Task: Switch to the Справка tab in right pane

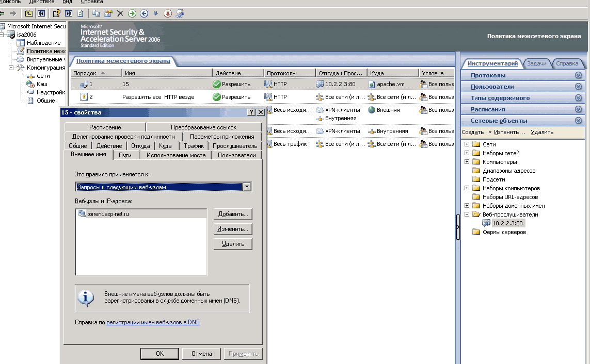Action: click(x=567, y=63)
